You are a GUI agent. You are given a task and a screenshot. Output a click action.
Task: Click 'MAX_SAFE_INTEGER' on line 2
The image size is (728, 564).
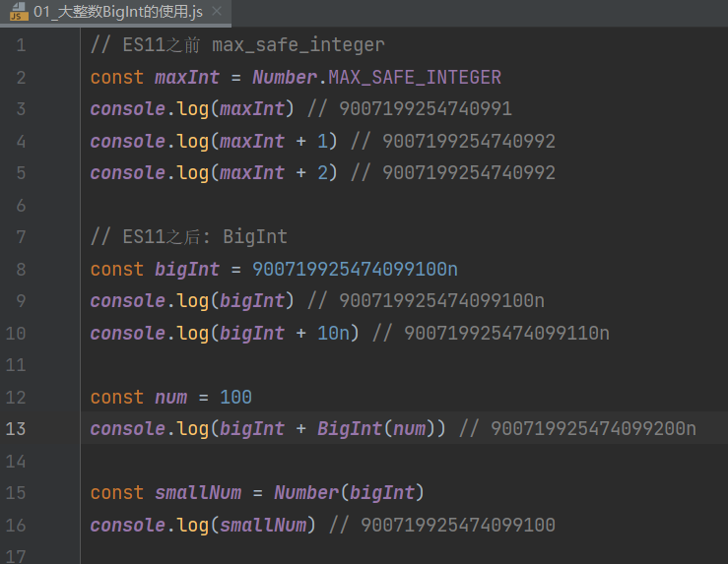(x=415, y=77)
